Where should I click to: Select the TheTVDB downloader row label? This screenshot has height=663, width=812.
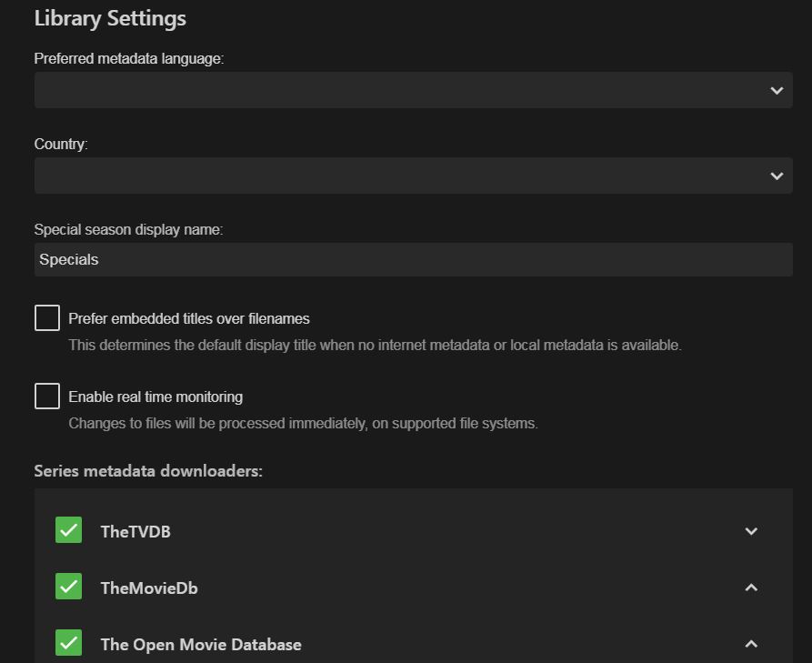pyautogui.click(x=135, y=532)
